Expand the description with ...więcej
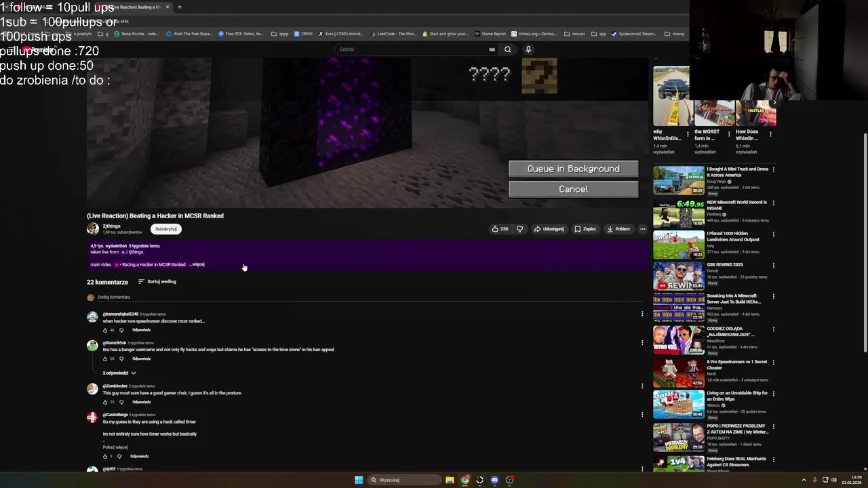 pos(197,264)
